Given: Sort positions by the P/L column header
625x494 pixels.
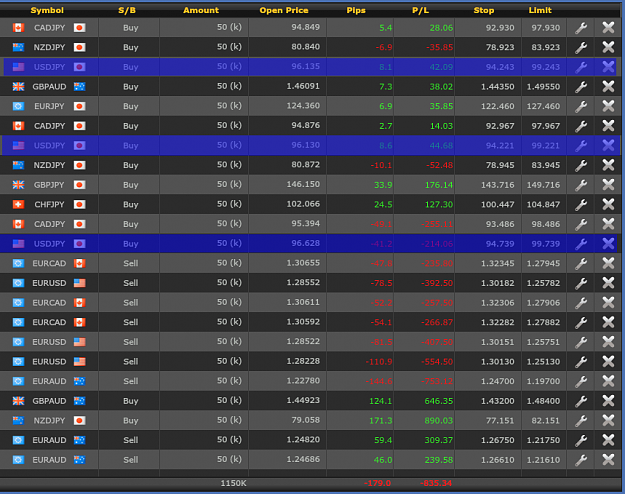Looking at the screenshot, I should pyautogui.click(x=421, y=10).
